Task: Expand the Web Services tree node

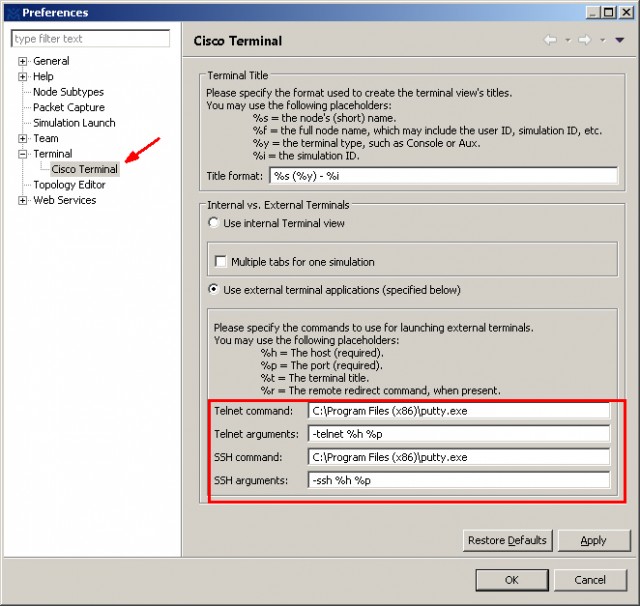Action: click(x=23, y=200)
